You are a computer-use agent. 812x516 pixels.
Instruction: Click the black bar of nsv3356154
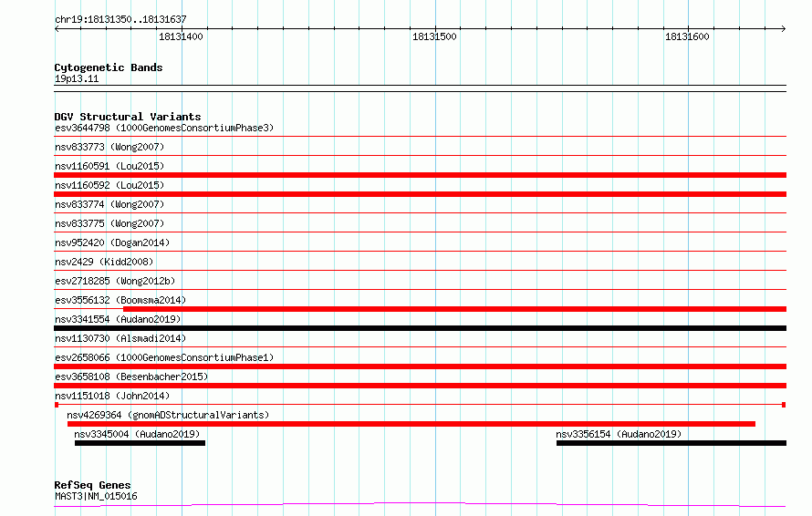tap(671, 443)
